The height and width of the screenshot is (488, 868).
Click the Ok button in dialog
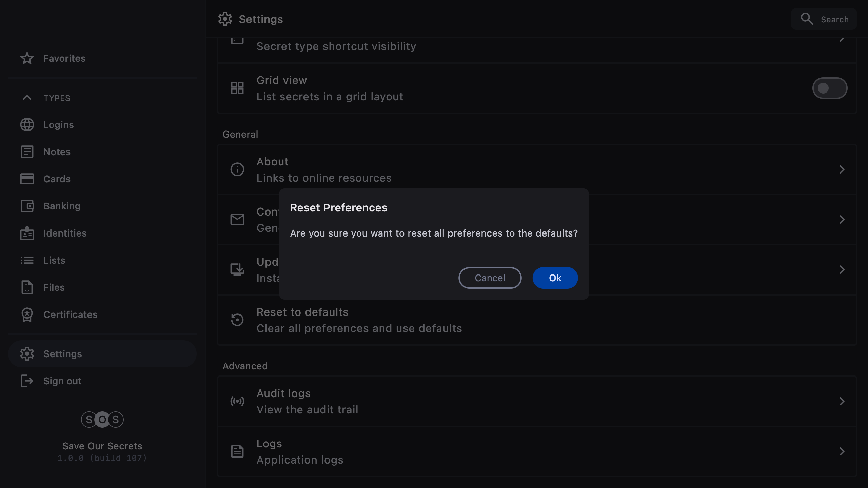(x=555, y=278)
